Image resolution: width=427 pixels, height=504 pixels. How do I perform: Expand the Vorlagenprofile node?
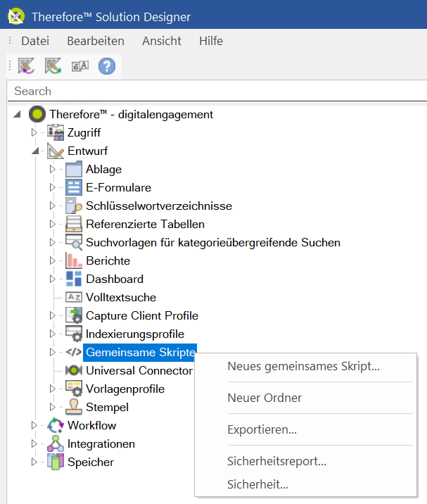click(x=53, y=389)
